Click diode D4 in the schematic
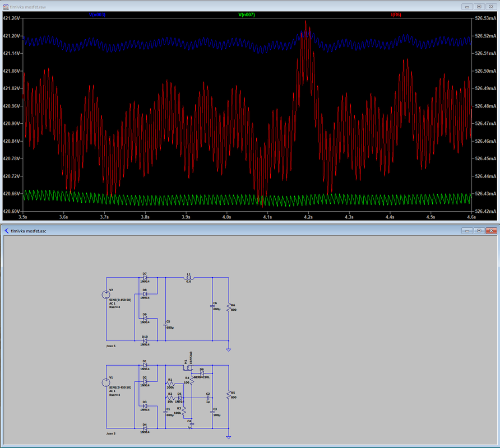500x448 pixels. click(145, 428)
